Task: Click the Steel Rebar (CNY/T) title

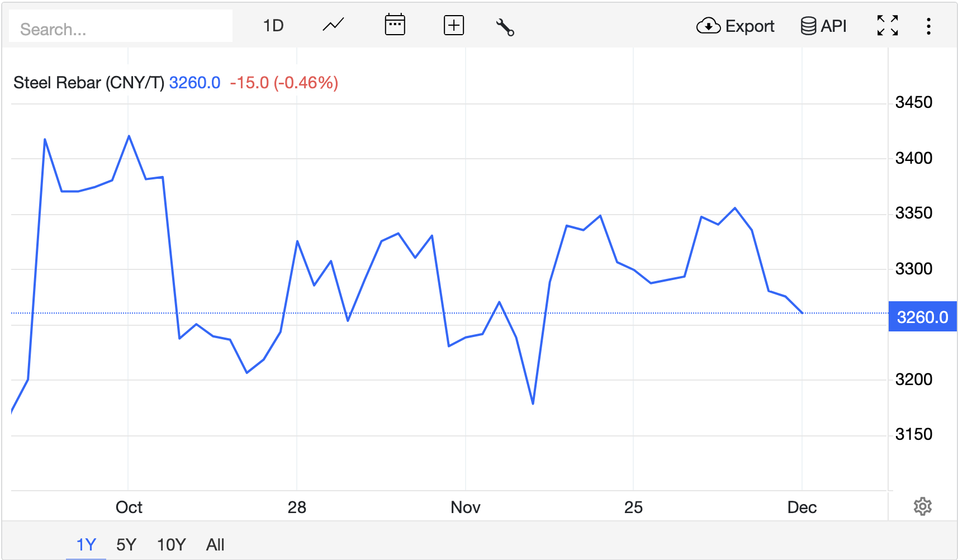Action: [89, 83]
